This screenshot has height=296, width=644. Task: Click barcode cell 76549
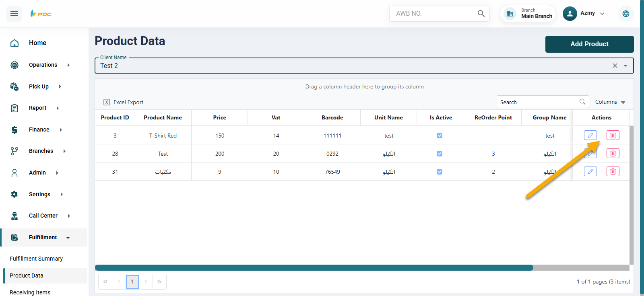tap(332, 172)
